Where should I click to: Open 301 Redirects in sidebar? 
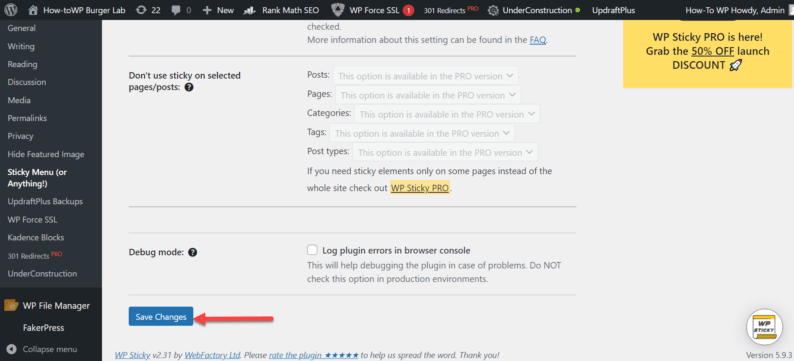point(34,256)
